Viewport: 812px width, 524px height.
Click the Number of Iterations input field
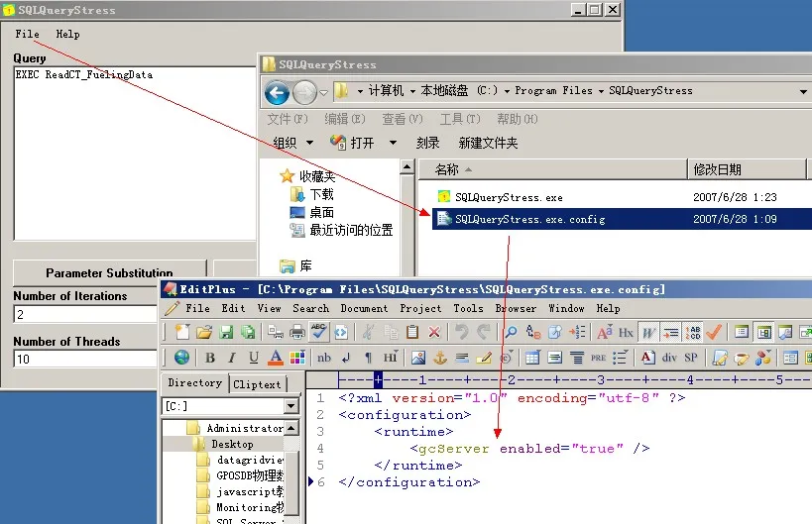[x=85, y=314]
